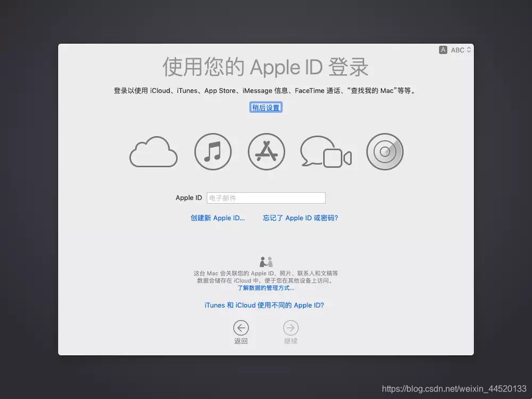Click the text 这台 Mac 会关联您的 Apple ID
Viewport: 532px width, 399px height.
coord(234,273)
